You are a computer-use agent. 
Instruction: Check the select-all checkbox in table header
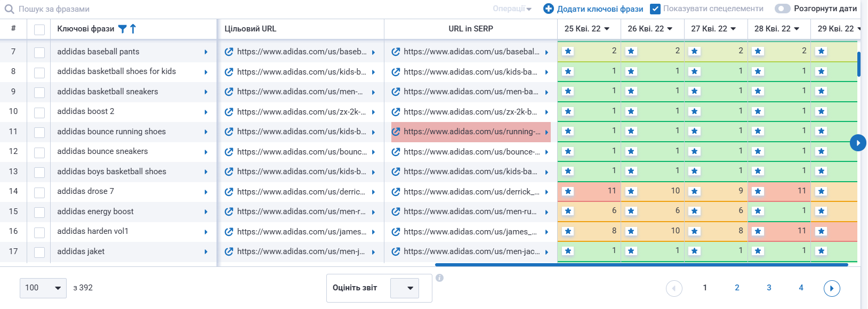tap(39, 29)
